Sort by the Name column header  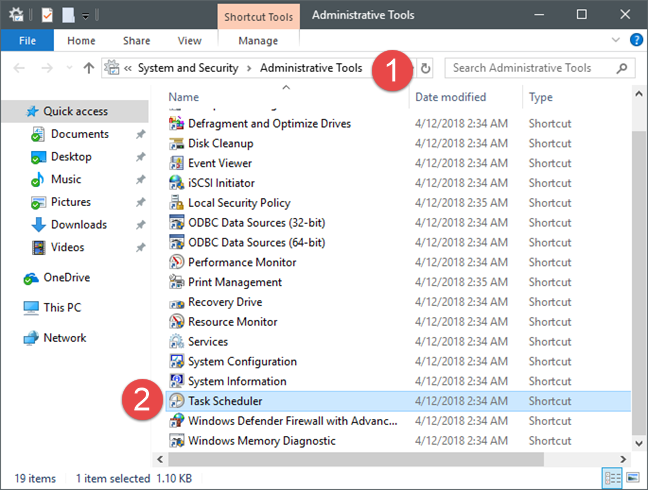tap(183, 97)
